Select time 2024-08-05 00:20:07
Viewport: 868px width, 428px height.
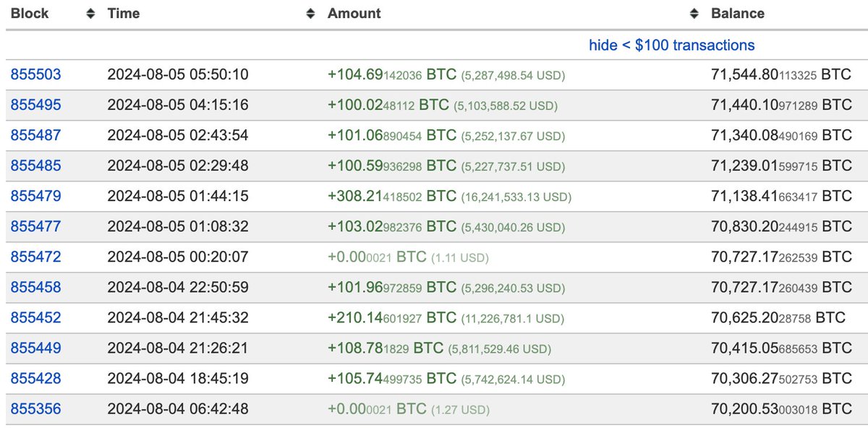tap(178, 257)
